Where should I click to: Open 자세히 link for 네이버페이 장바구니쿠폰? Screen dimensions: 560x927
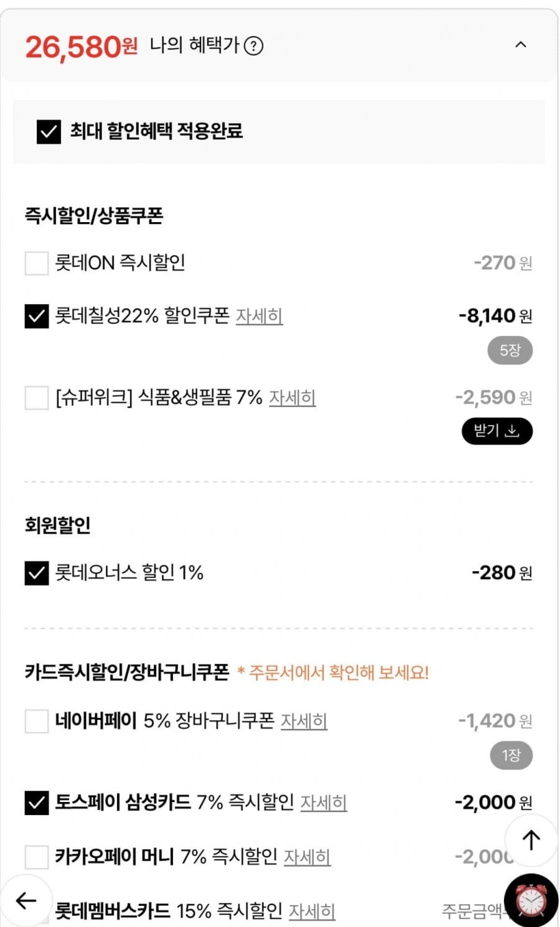(x=304, y=721)
